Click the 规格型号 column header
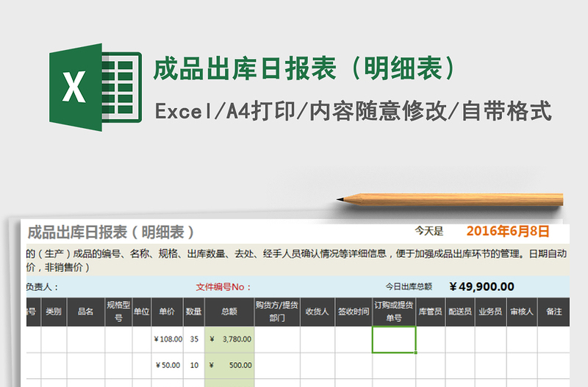 pos(118,311)
